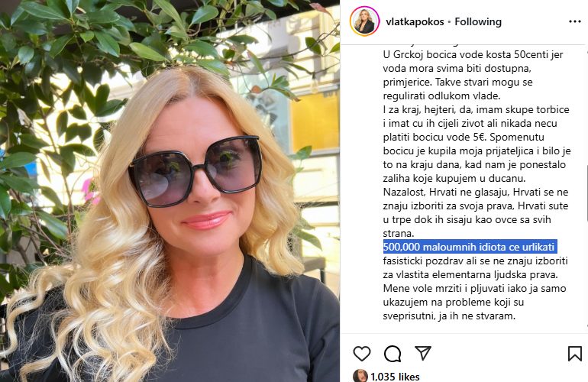The width and height of the screenshot is (588, 382).
Task: Save post with the bookmark icon
Action: (574, 354)
